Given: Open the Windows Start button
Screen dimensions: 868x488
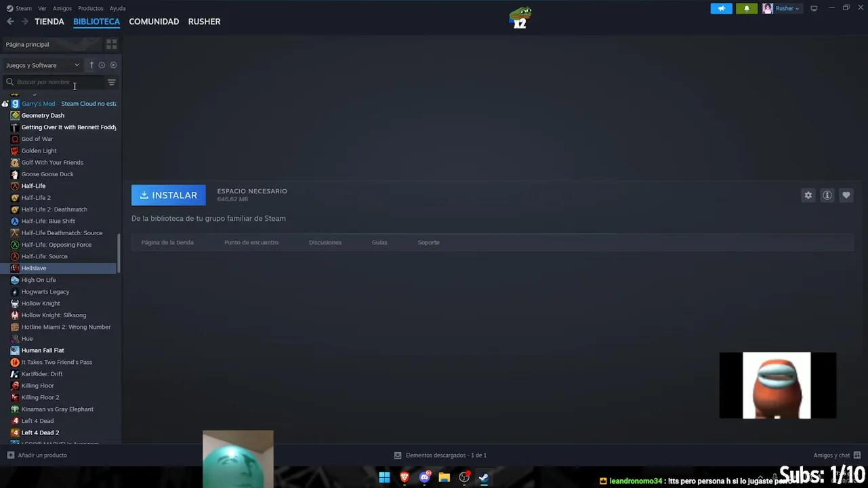Looking at the screenshot, I should (x=384, y=477).
